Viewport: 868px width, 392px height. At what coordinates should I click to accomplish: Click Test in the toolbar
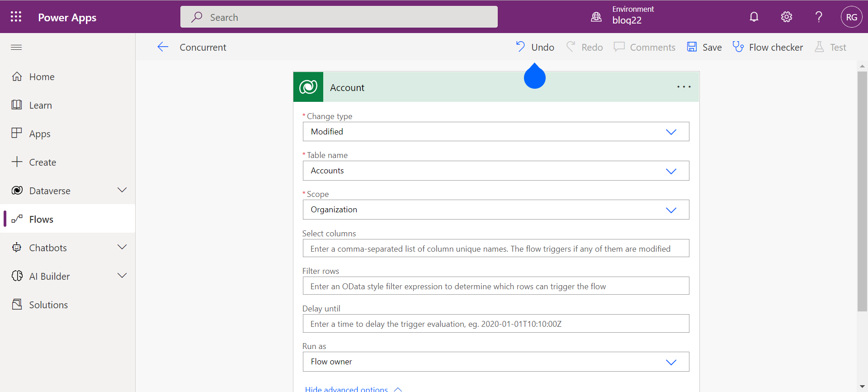830,47
